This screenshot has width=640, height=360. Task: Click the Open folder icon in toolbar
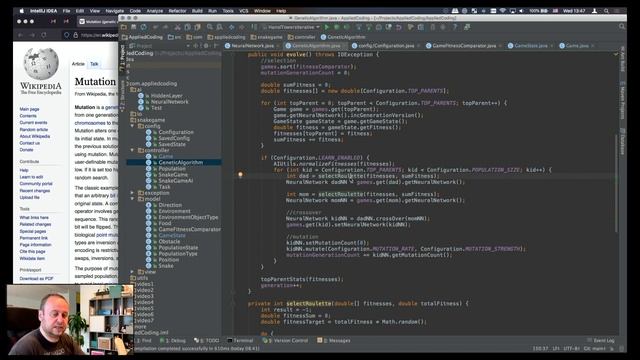point(124,27)
